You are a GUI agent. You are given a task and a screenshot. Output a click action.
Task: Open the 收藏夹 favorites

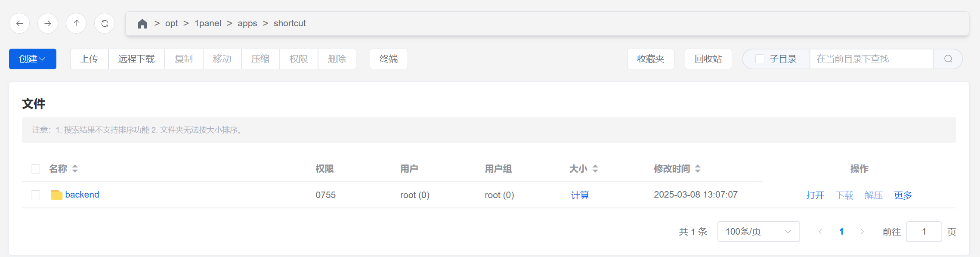[x=651, y=59]
